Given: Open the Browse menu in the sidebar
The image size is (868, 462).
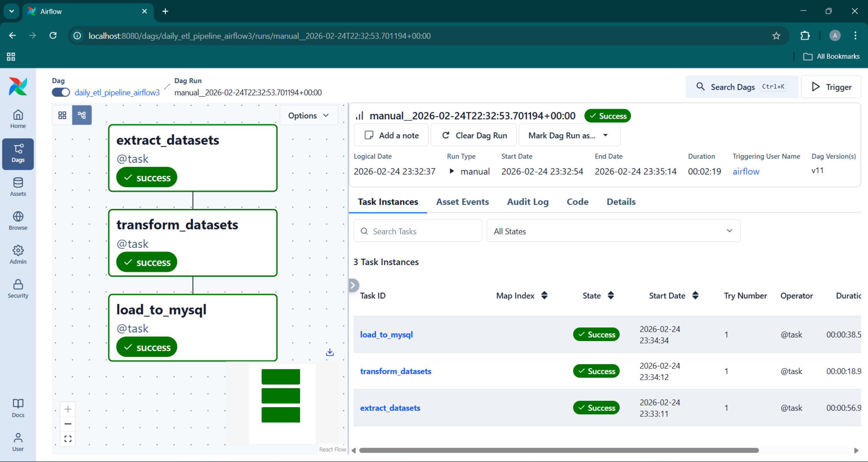Looking at the screenshot, I should coord(18,221).
